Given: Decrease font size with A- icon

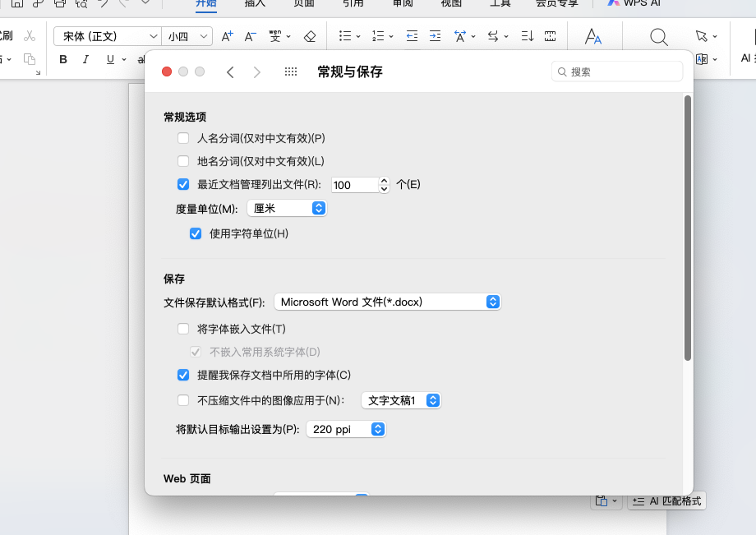Looking at the screenshot, I should (250, 36).
